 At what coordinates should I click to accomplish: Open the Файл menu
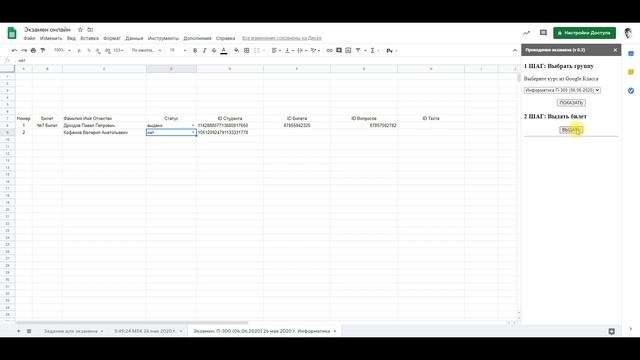[x=29, y=38]
